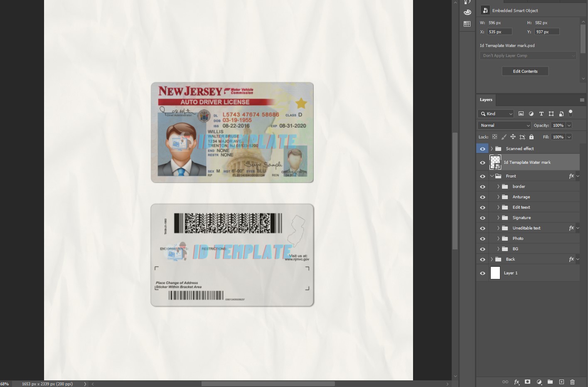
Task: Filter layers by adjustment layers
Action: point(531,113)
